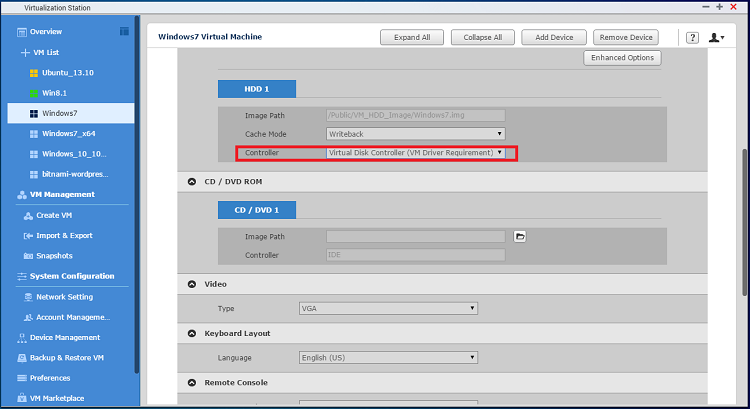Click the Ubuntu_13.10 yellow VM icon
The width and height of the screenshot is (750, 409).
click(x=34, y=73)
